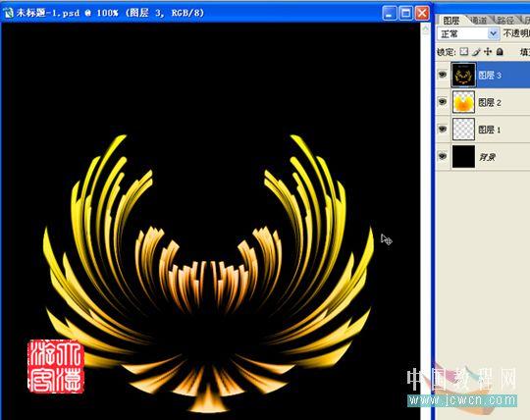Select the 图层 1 layer by name
The width and height of the screenshot is (530, 420).
tap(490, 130)
